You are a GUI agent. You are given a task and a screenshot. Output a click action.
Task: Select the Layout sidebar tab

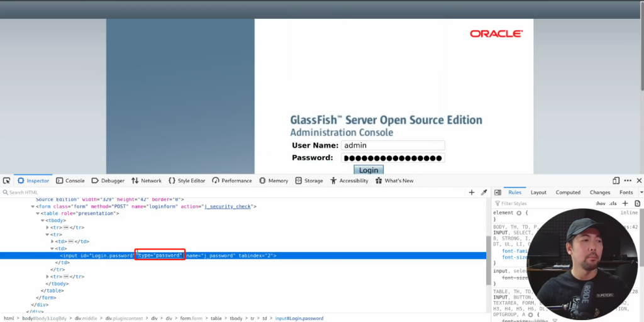538,192
